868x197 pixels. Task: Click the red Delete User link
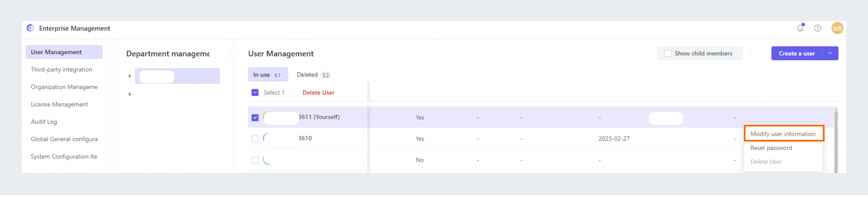click(318, 93)
